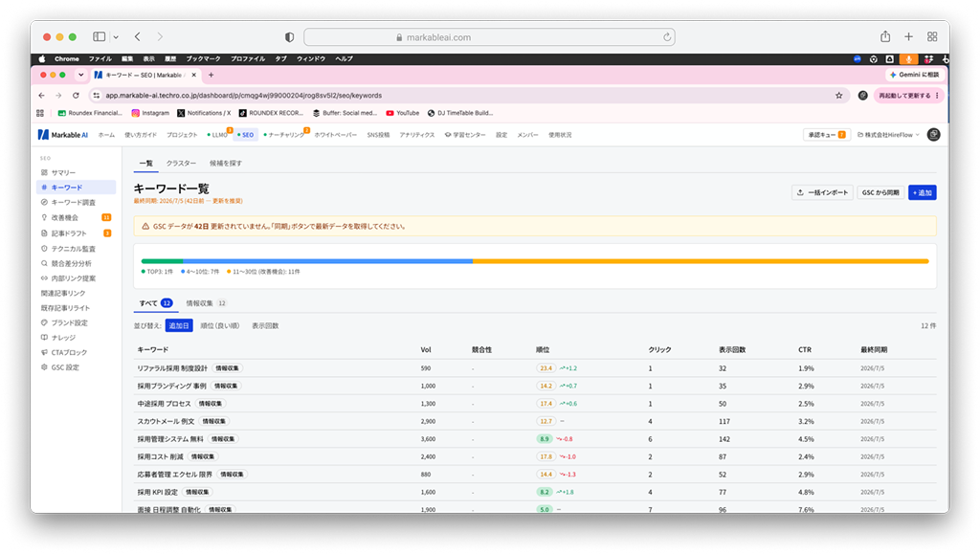Open アナリティクス in top navigation
Screen dimensions: 980x554
pos(417,135)
